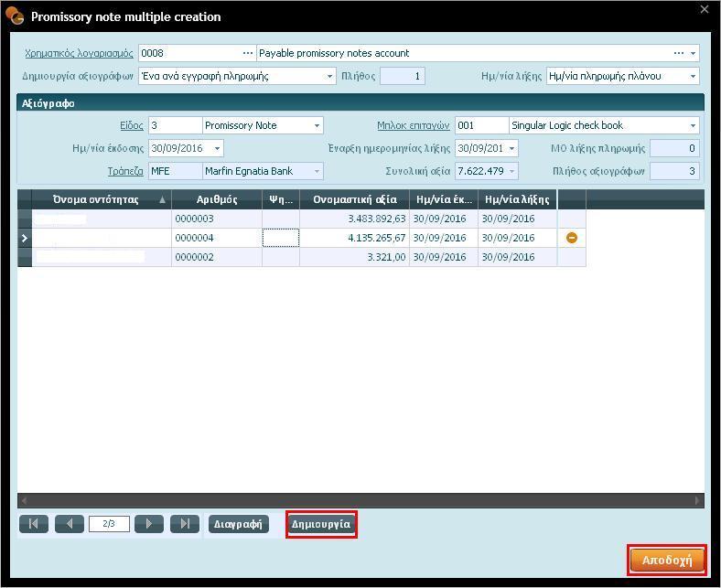Expand the Payable promissory notes account dropdown

pyautogui.click(x=693, y=53)
